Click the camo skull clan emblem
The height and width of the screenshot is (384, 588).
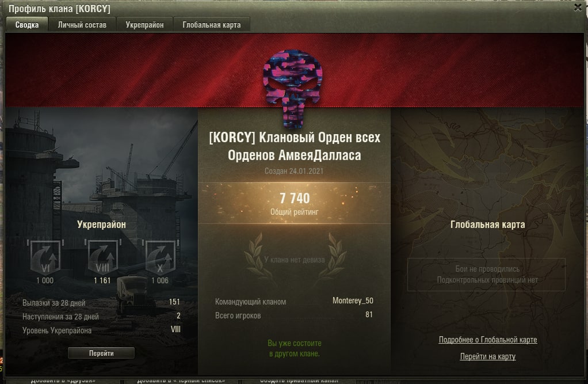(x=293, y=88)
